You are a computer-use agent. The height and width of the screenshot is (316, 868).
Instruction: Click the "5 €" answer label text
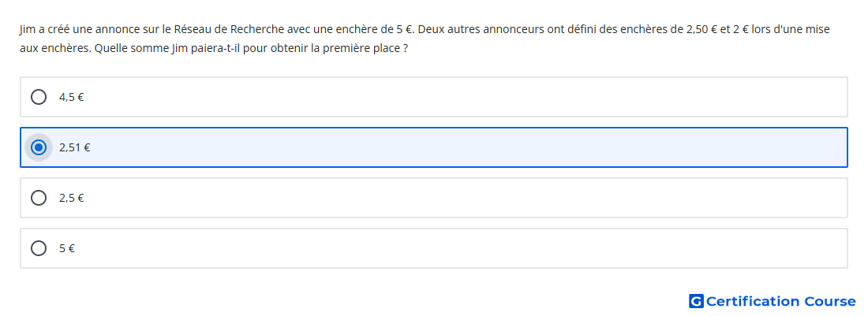[67, 248]
